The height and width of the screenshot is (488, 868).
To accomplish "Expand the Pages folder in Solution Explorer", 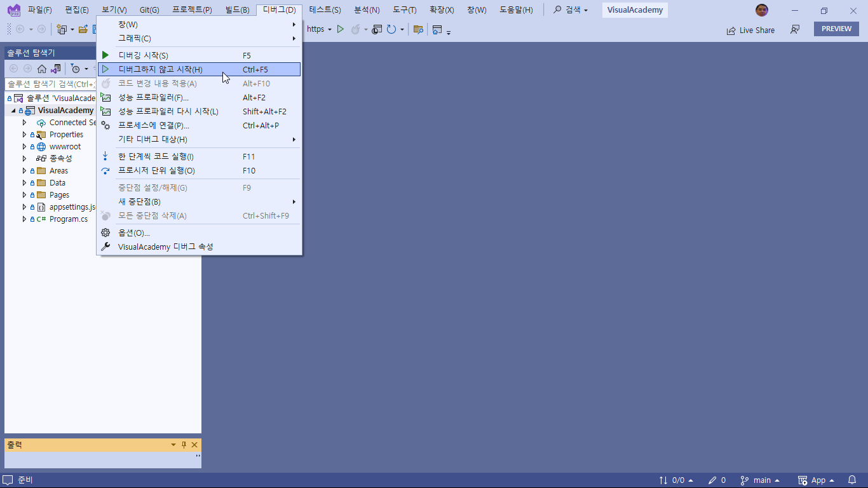I will click(x=25, y=195).
